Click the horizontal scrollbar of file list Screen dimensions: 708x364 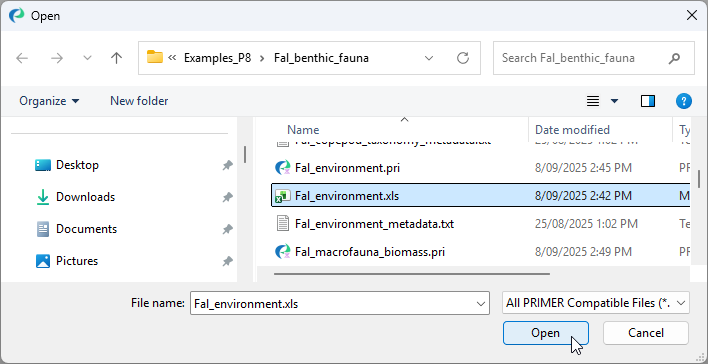point(412,274)
